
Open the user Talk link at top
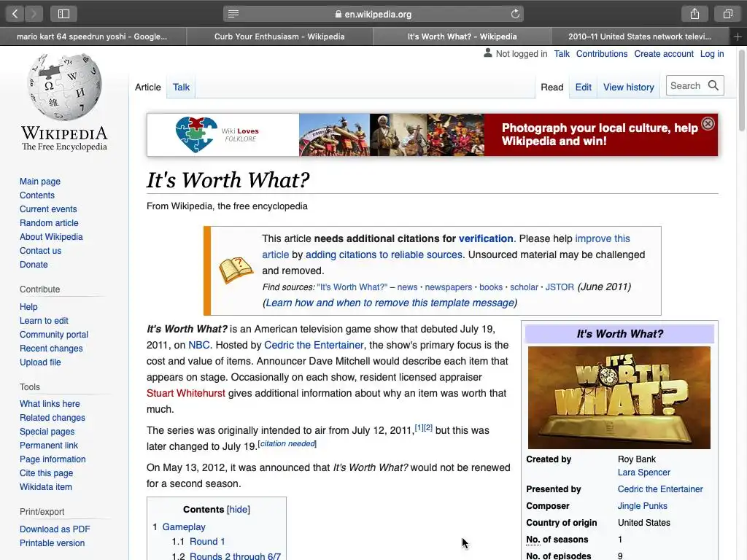[562, 54]
